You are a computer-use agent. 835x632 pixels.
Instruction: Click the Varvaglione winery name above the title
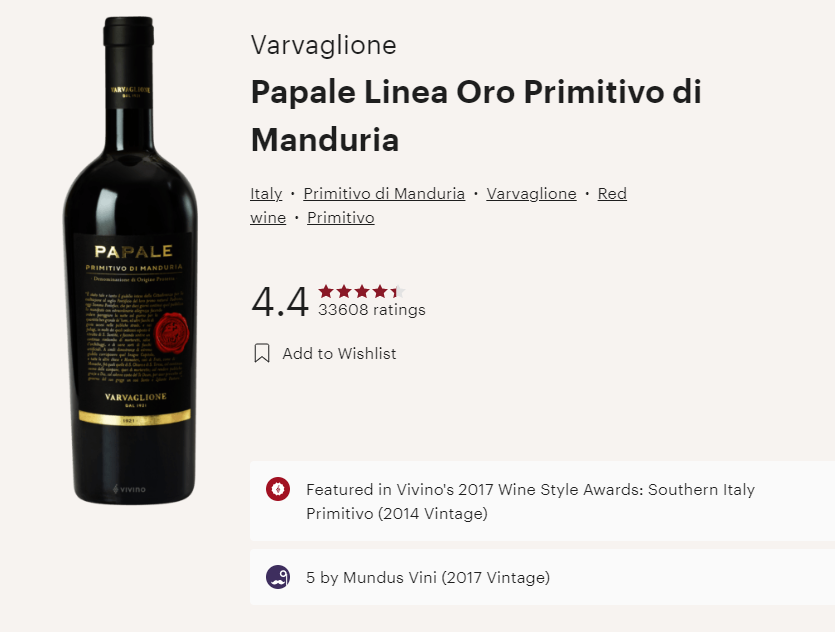[323, 45]
